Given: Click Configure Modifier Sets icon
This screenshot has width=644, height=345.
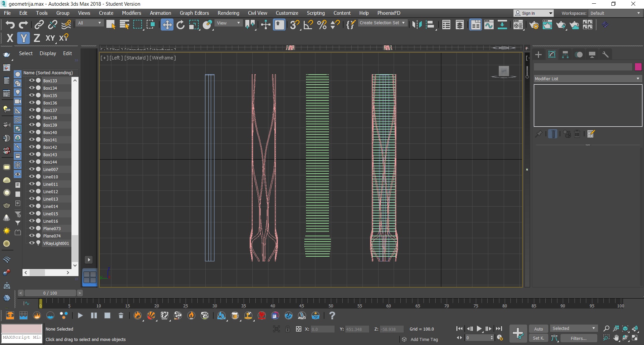Looking at the screenshot, I should coord(591,134).
